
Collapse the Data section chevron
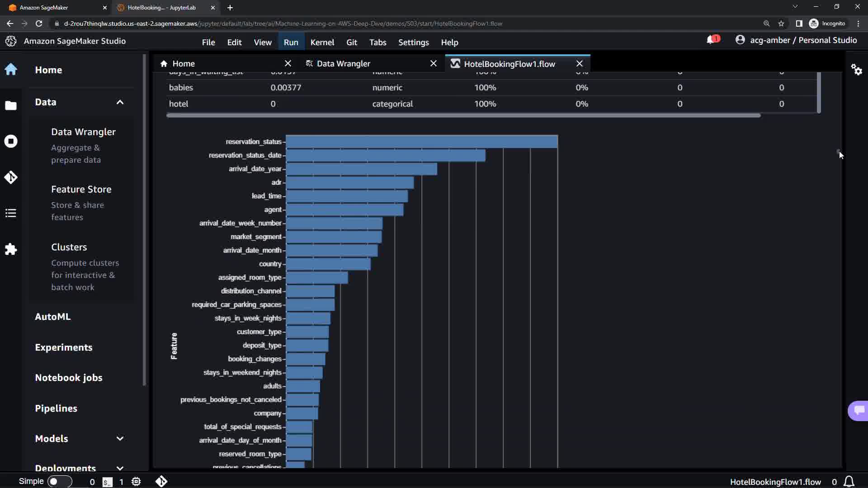coord(120,102)
